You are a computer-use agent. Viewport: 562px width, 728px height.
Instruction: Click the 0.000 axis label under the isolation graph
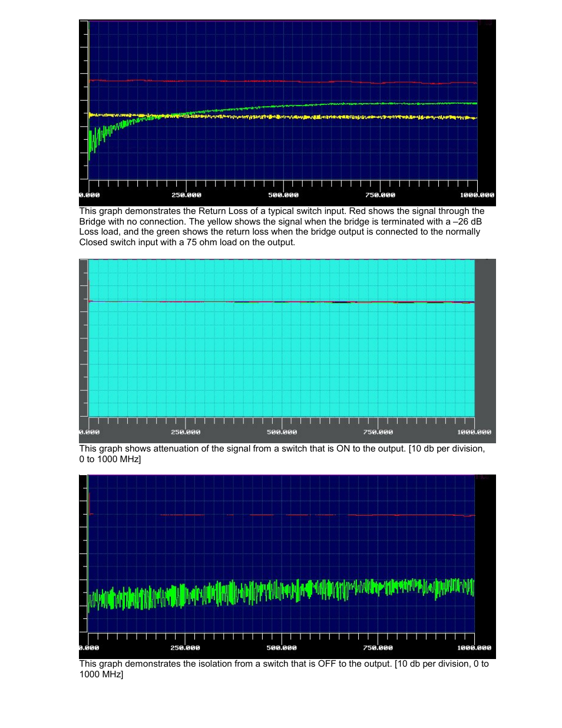[90, 648]
